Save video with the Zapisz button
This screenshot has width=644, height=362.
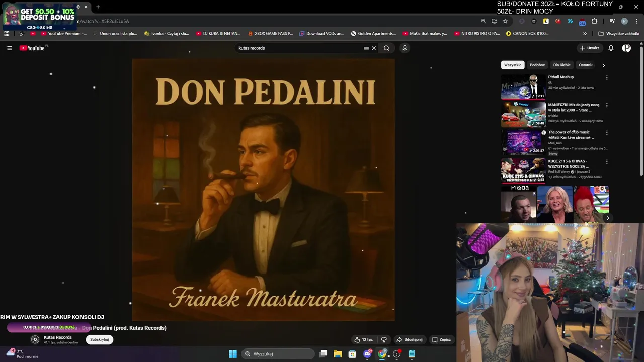[441, 340]
